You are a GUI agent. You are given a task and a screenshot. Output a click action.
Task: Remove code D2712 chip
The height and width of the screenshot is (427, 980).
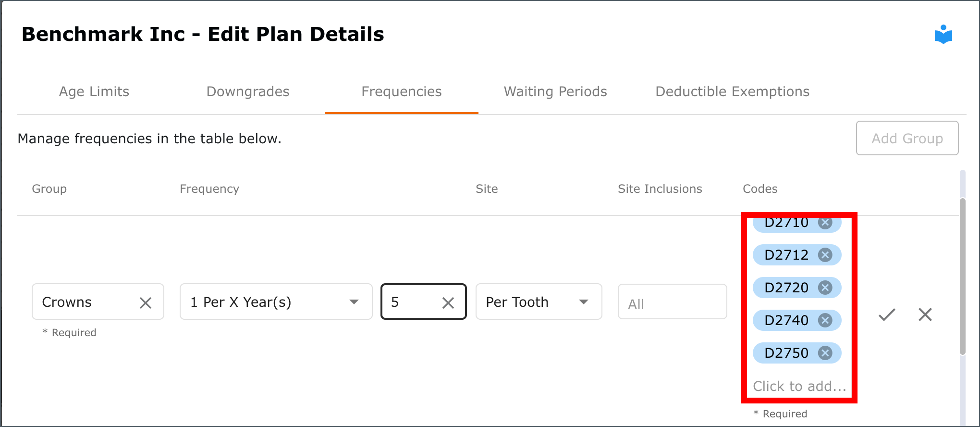tap(825, 255)
